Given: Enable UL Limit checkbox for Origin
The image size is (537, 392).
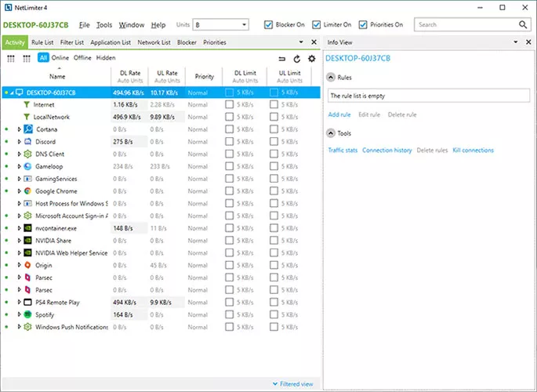Looking at the screenshot, I should coord(274,265).
